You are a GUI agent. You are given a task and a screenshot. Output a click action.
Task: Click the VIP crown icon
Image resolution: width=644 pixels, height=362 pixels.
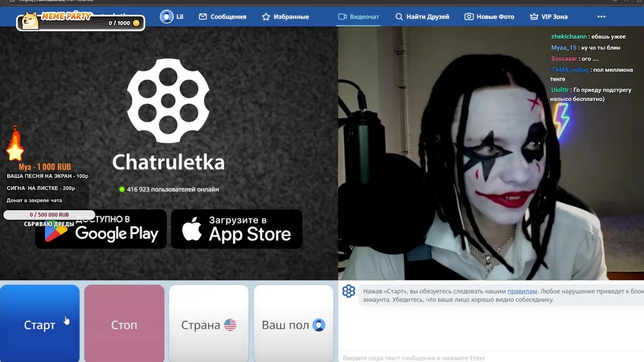click(534, 17)
